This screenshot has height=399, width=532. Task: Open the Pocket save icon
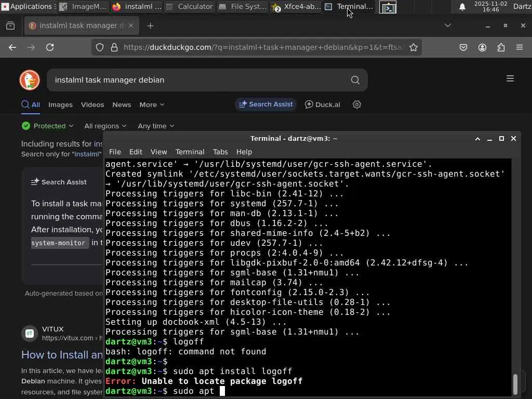(463, 47)
